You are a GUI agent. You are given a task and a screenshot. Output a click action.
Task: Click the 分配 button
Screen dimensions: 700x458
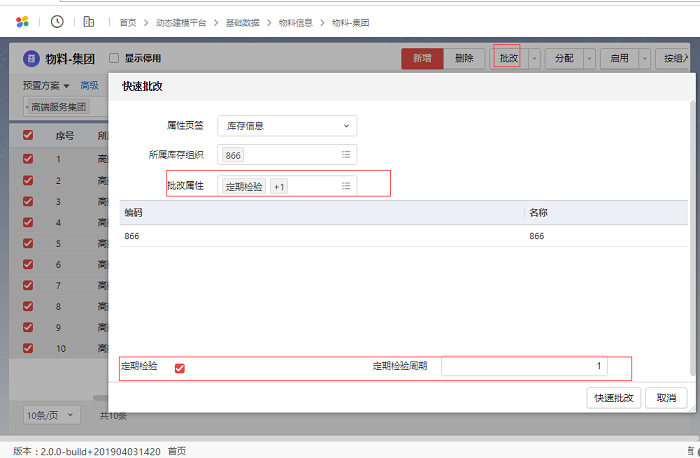pos(564,58)
